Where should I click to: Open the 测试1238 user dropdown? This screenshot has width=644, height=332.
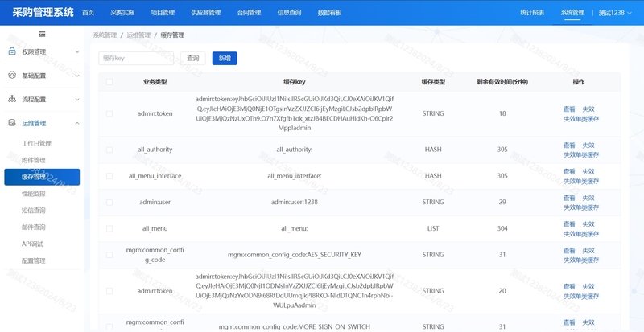[x=615, y=13]
